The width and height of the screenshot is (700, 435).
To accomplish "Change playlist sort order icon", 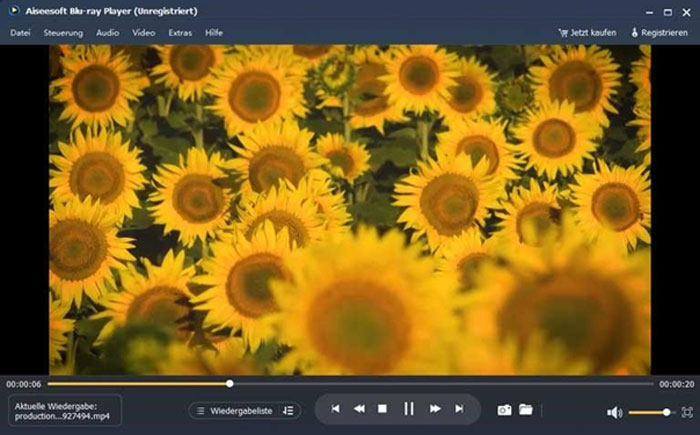I will coord(288,410).
